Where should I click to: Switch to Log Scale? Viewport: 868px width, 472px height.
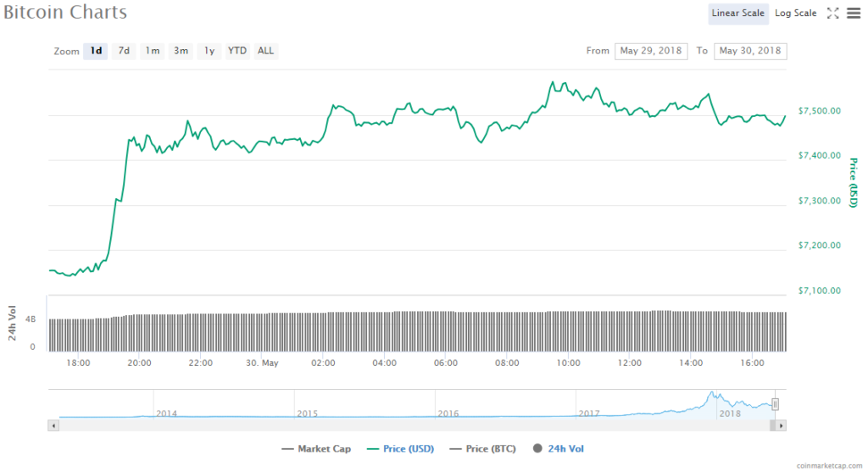[x=795, y=14]
